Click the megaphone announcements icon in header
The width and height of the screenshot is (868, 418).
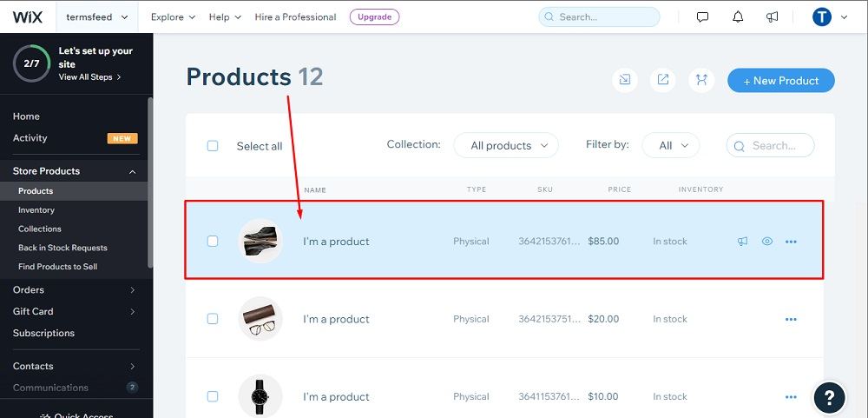pos(773,17)
